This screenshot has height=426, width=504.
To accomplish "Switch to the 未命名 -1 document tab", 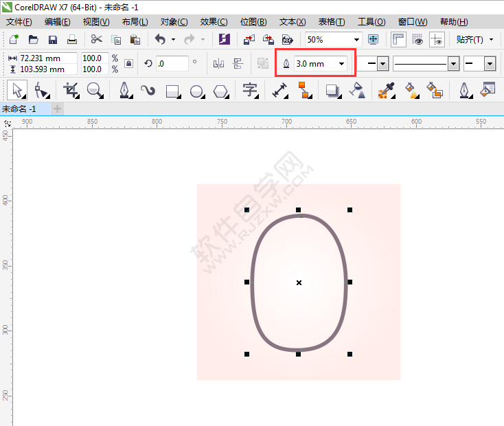I will click(x=25, y=109).
